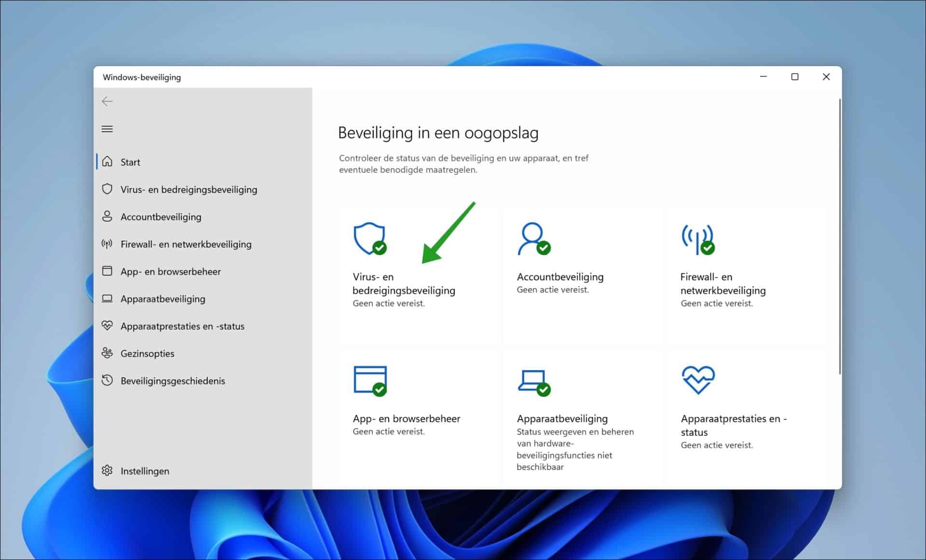Screen dimensions: 926x560
Task: Toggle the hamburger navigation menu
Action: [107, 129]
